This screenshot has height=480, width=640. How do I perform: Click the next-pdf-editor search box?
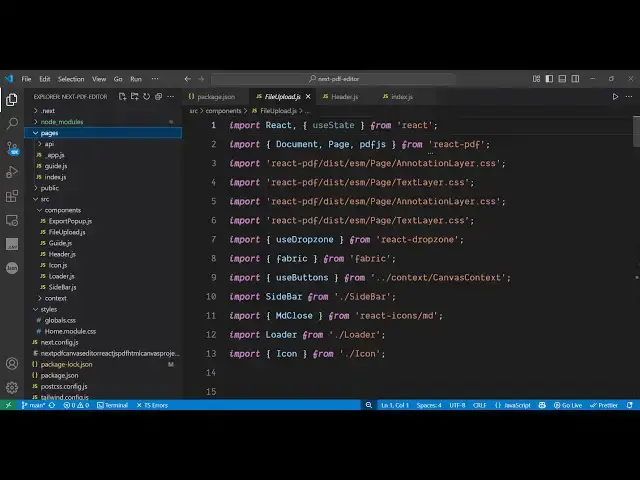(333, 79)
